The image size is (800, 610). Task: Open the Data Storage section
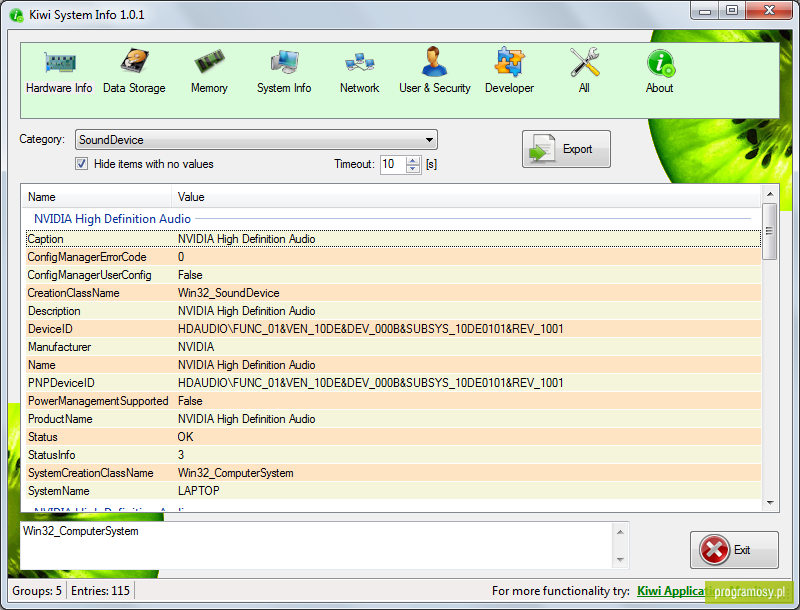134,72
